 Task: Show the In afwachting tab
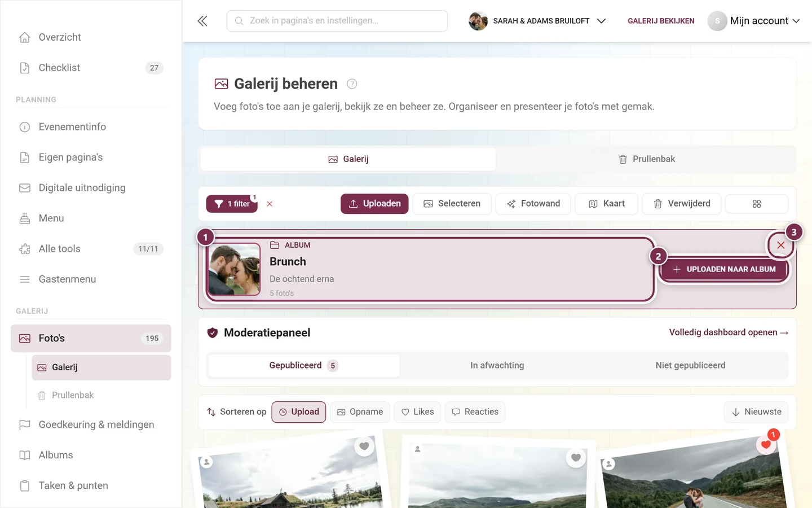[x=497, y=366]
